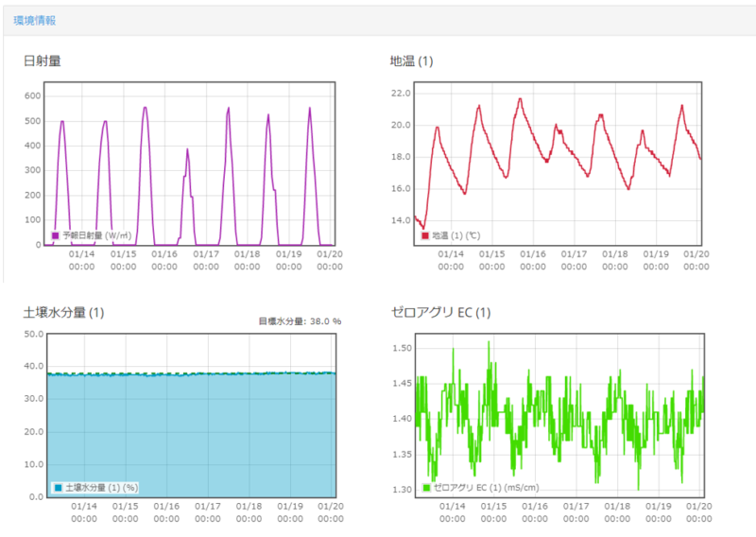Select the 予報日射量 (W/㎡) legend label

tap(97, 235)
